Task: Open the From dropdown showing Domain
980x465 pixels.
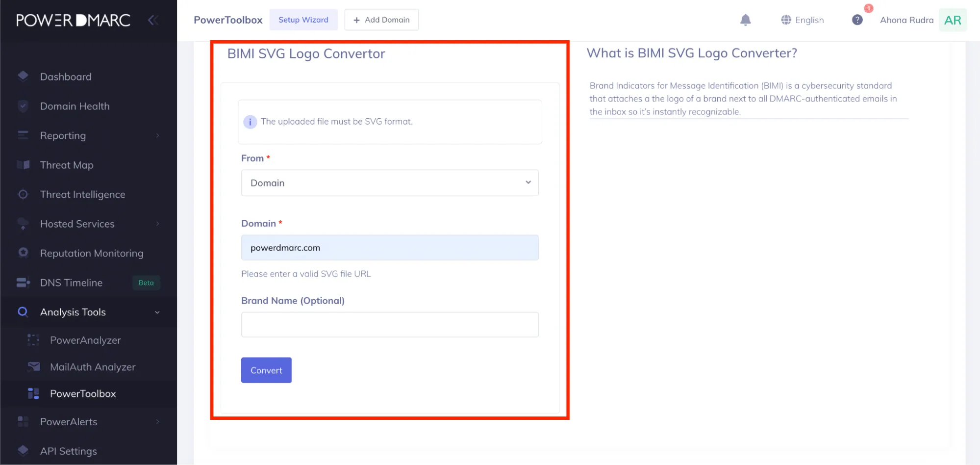Action: [390, 183]
